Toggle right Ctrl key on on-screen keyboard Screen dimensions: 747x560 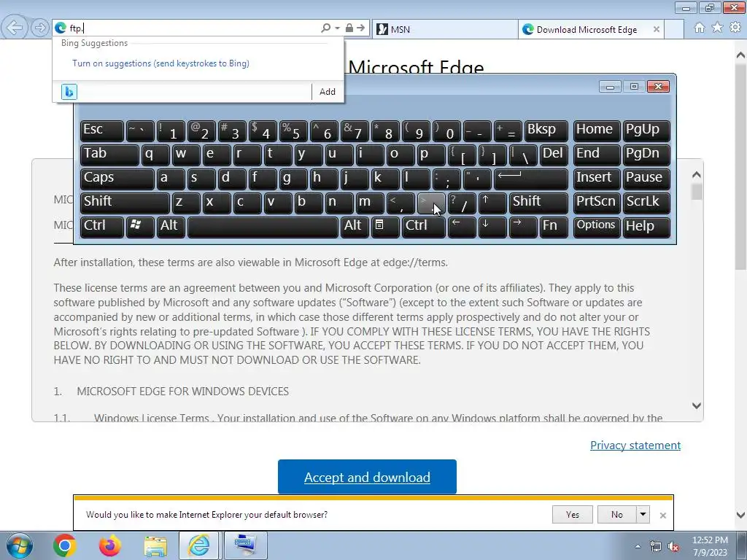coord(424,227)
